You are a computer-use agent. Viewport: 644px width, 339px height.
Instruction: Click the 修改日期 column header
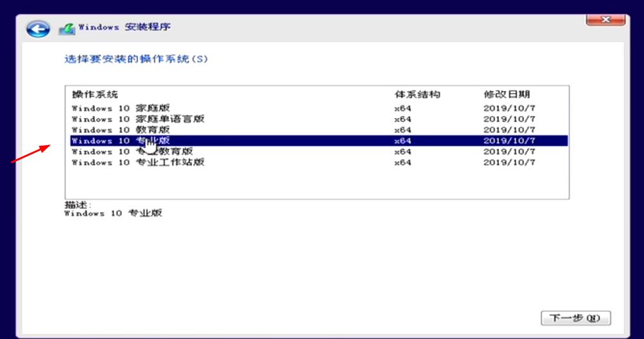pyautogui.click(x=507, y=94)
